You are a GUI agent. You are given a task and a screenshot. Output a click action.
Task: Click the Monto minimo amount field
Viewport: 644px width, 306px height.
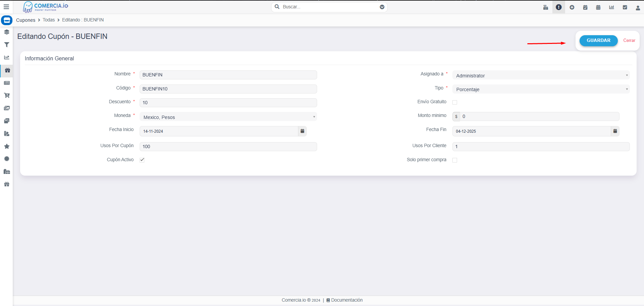pos(540,116)
